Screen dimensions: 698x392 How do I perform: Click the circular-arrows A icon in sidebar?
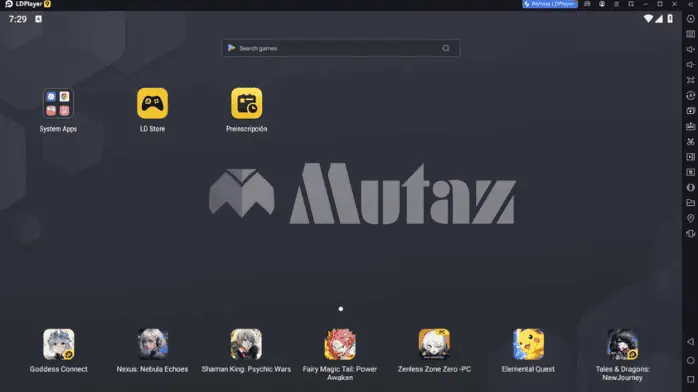coord(690,95)
